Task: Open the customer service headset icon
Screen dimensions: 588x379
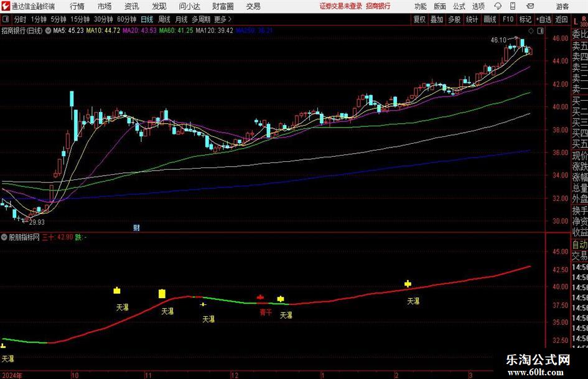Action: (498, 6)
